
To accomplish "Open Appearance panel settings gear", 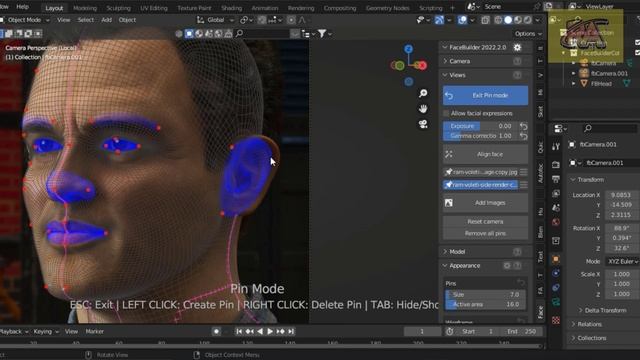I will 507,266.
